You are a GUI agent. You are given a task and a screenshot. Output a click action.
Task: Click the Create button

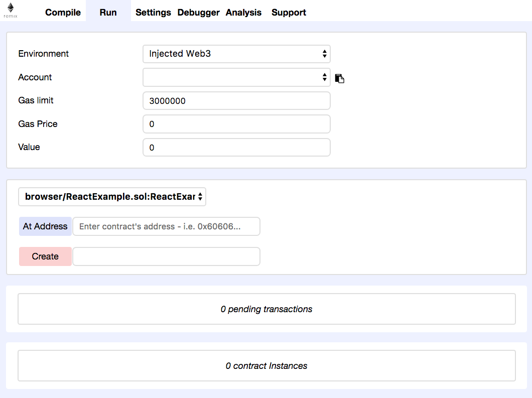pyautogui.click(x=45, y=256)
